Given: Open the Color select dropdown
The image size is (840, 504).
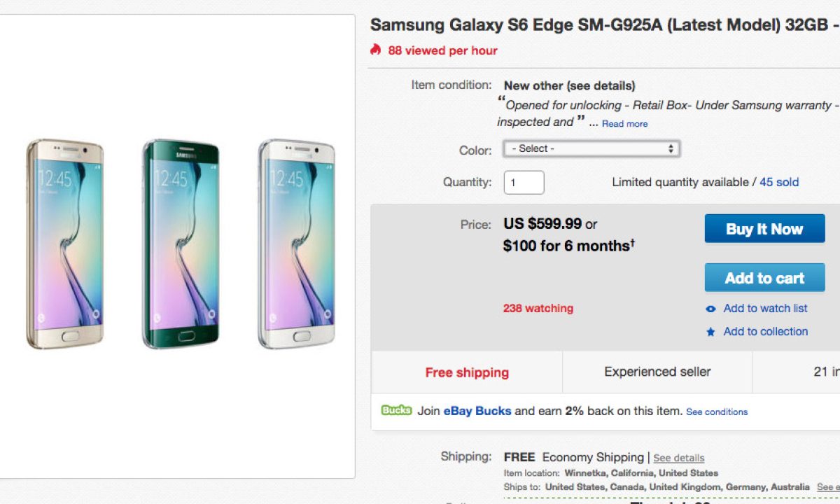Looking at the screenshot, I should pyautogui.click(x=591, y=148).
